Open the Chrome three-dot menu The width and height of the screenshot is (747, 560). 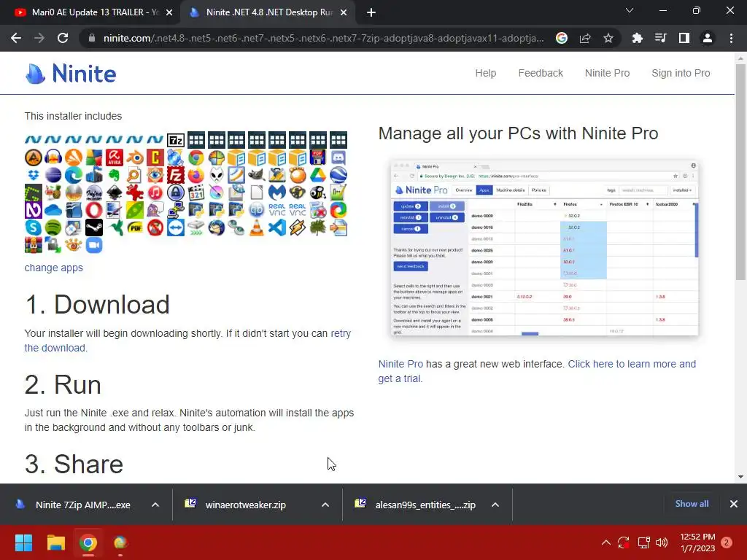[x=731, y=38]
